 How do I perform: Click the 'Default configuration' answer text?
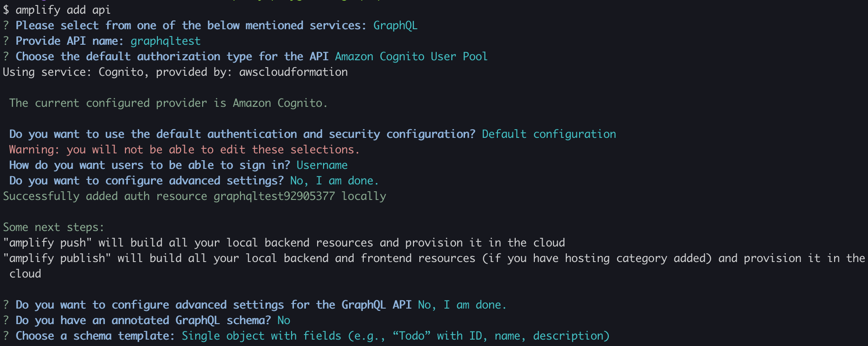point(549,134)
